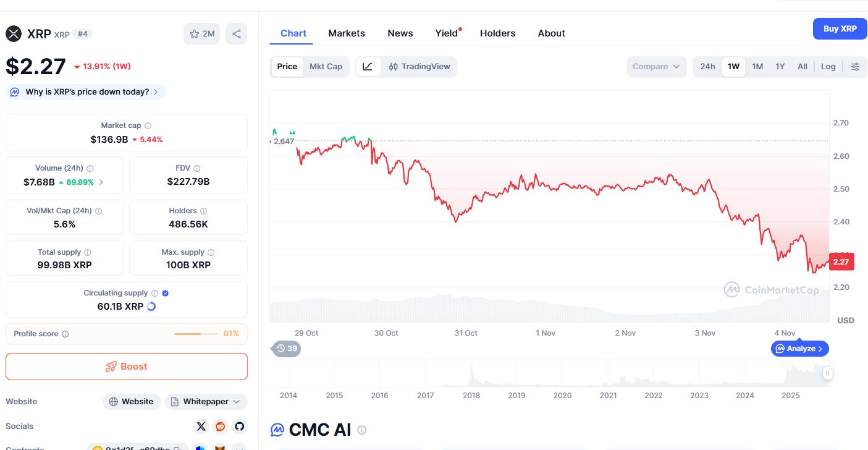Open XRP's X (Twitter) social profile

tap(201, 427)
